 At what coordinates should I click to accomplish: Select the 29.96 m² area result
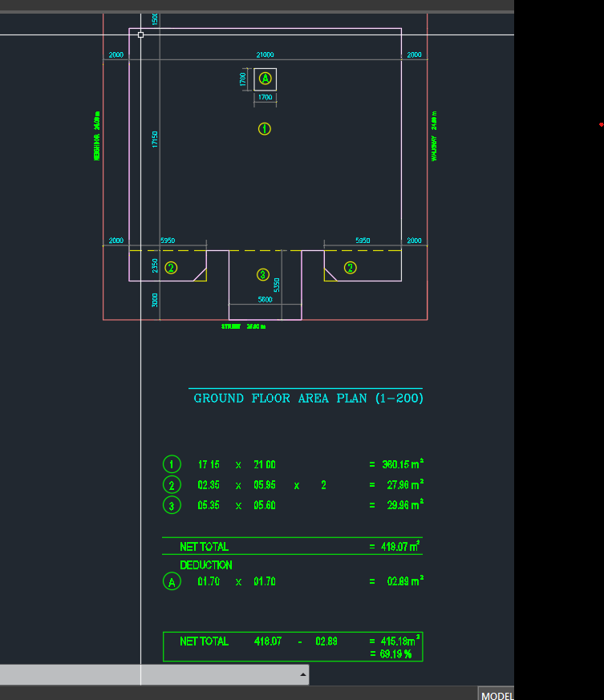(x=405, y=505)
